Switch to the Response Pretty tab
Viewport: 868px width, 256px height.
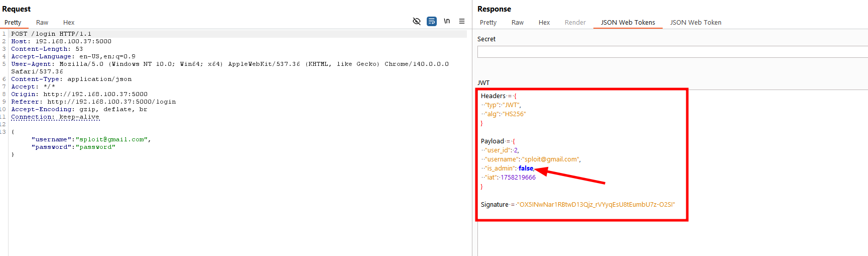[488, 23]
